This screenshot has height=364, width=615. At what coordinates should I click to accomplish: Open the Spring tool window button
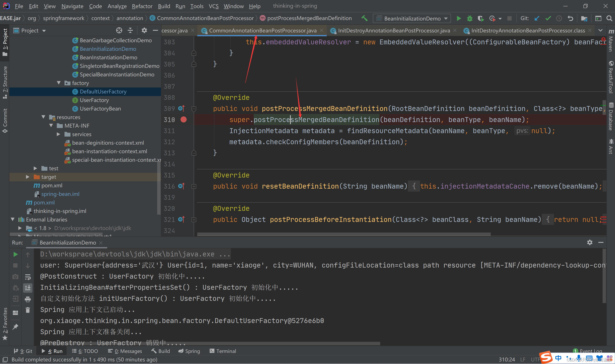pos(189,351)
